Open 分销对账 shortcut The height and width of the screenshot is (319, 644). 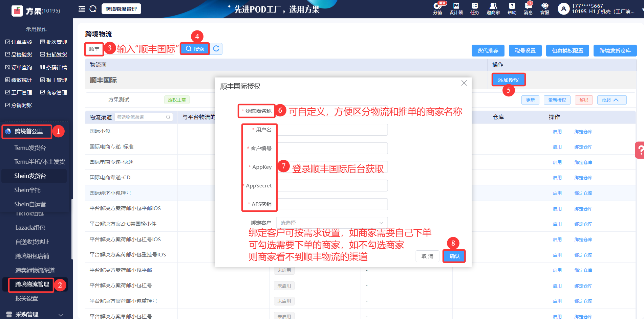(x=19, y=105)
